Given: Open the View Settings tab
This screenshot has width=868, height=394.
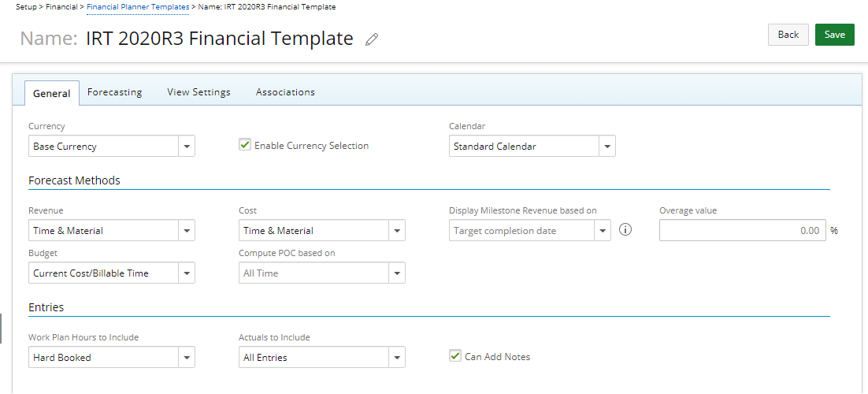Looking at the screenshot, I should point(198,92).
